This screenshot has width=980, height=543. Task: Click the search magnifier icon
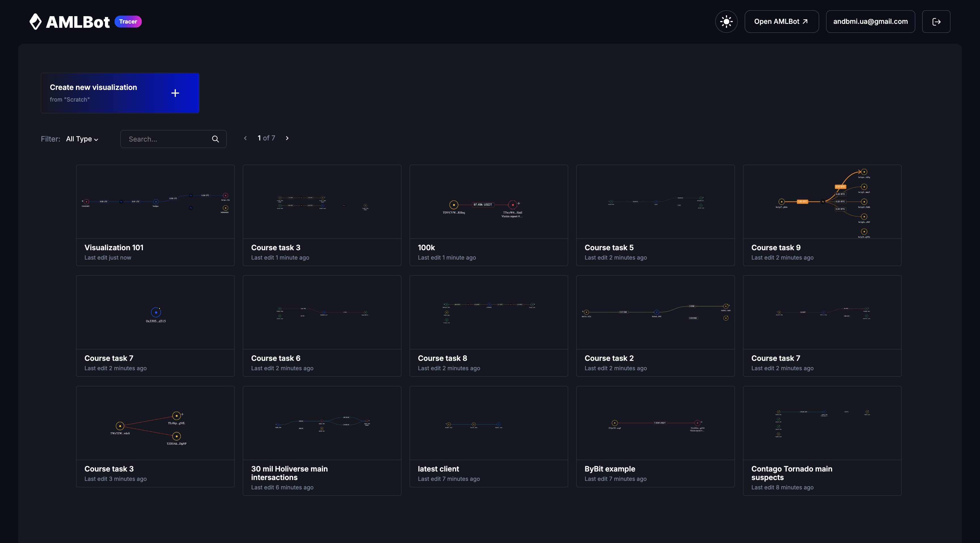[215, 138]
